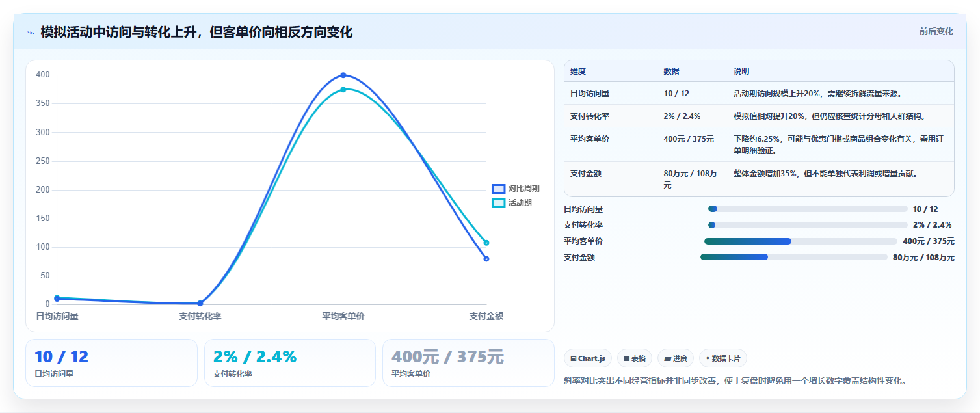The width and height of the screenshot is (980, 413).
Task: Click the x-axis label 日均访问量
Action: pos(57,317)
